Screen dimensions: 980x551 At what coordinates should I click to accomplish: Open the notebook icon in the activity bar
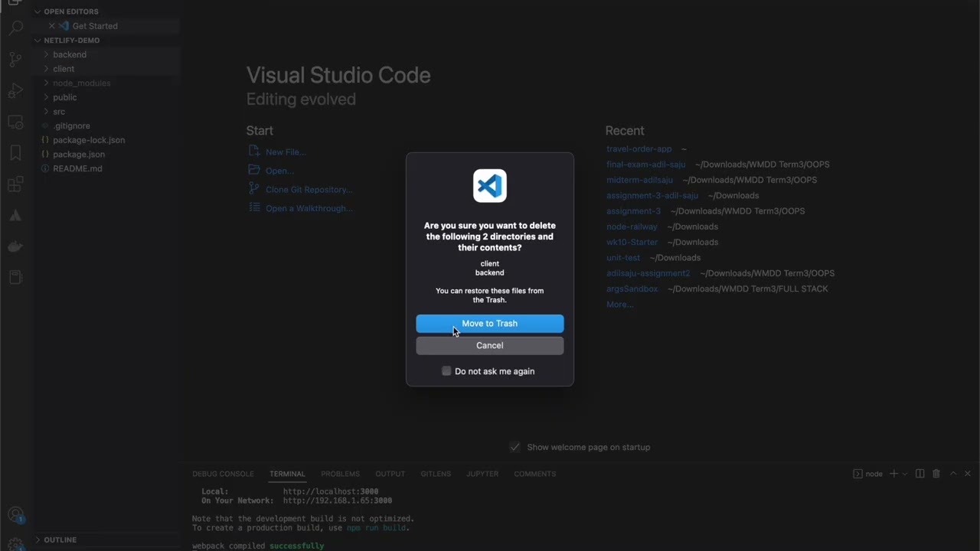coord(15,277)
